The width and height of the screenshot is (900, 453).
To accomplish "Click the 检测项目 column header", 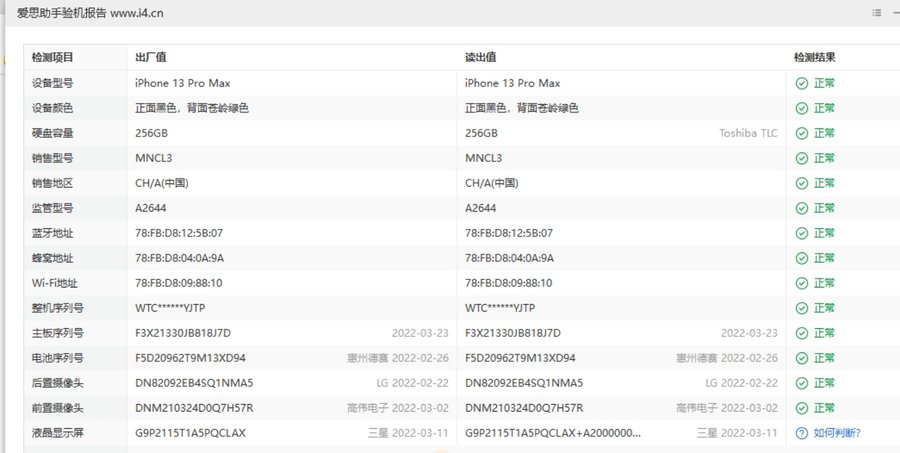I will (52, 58).
